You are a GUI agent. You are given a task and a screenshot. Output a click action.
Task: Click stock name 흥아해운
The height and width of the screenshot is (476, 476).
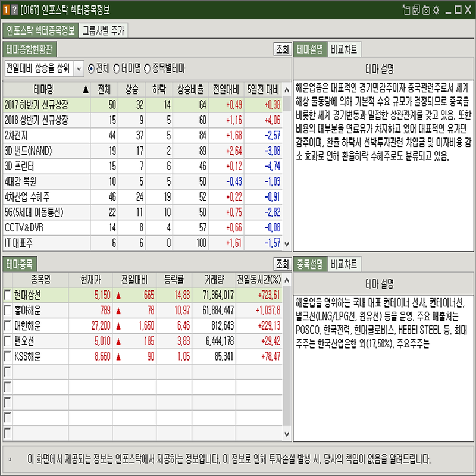coord(27,311)
